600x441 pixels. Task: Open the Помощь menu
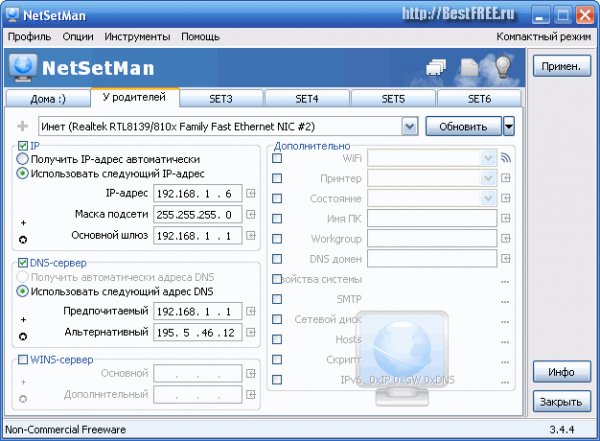coord(201,37)
